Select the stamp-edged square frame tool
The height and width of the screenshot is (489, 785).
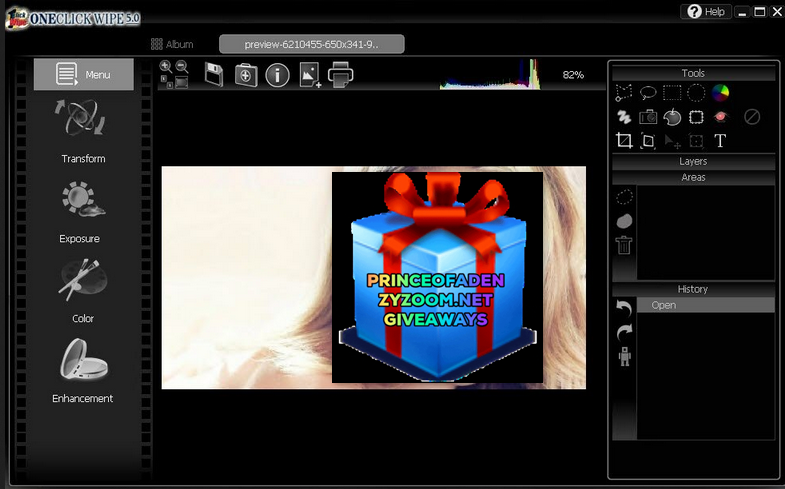pos(696,117)
